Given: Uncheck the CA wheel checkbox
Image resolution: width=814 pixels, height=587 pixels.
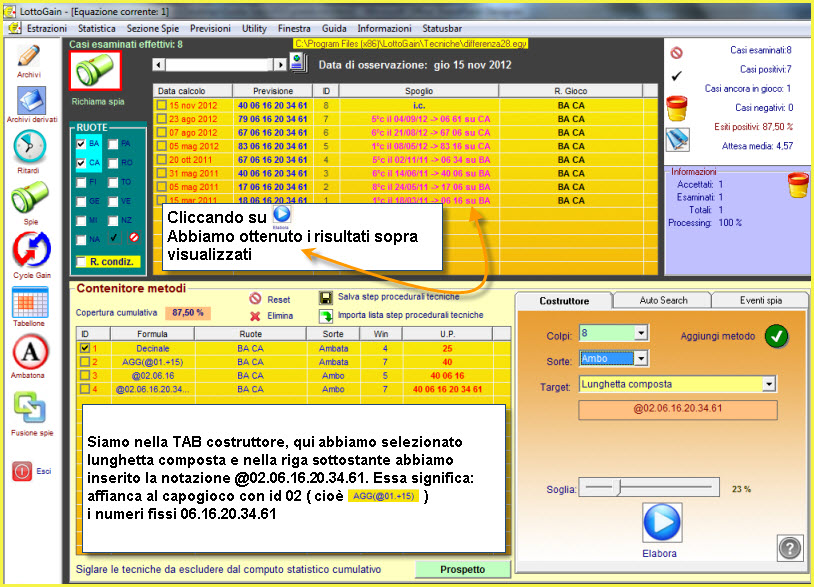Looking at the screenshot, I should click(x=81, y=163).
